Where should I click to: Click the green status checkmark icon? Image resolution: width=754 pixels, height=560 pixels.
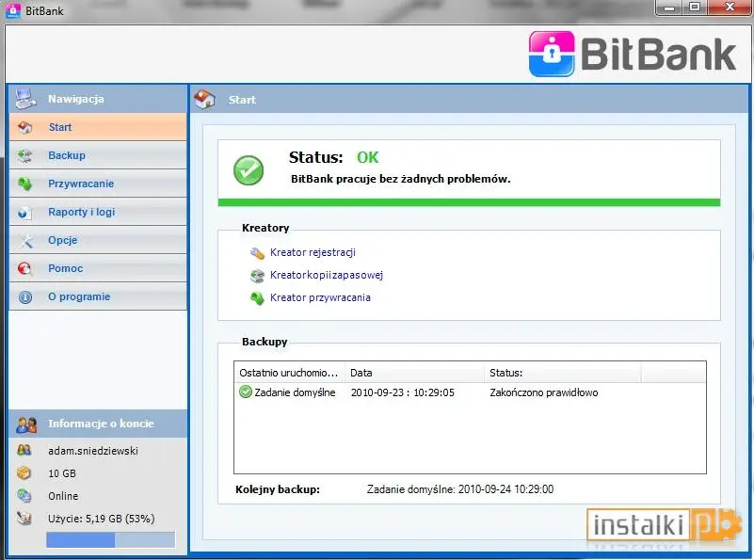pos(249,170)
